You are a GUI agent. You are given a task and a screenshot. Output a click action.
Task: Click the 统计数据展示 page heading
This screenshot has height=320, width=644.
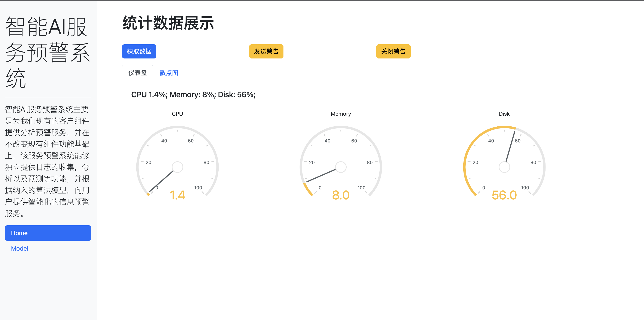pyautogui.click(x=168, y=23)
